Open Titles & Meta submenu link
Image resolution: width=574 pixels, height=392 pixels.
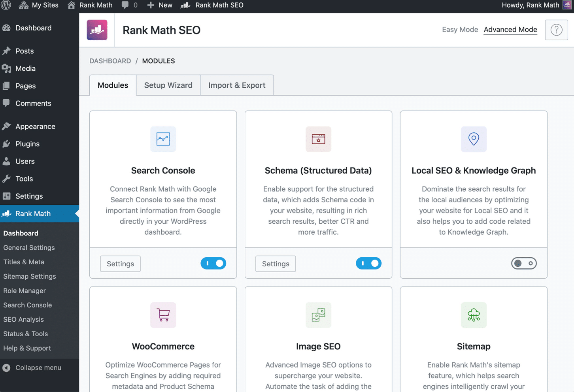click(24, 262)
